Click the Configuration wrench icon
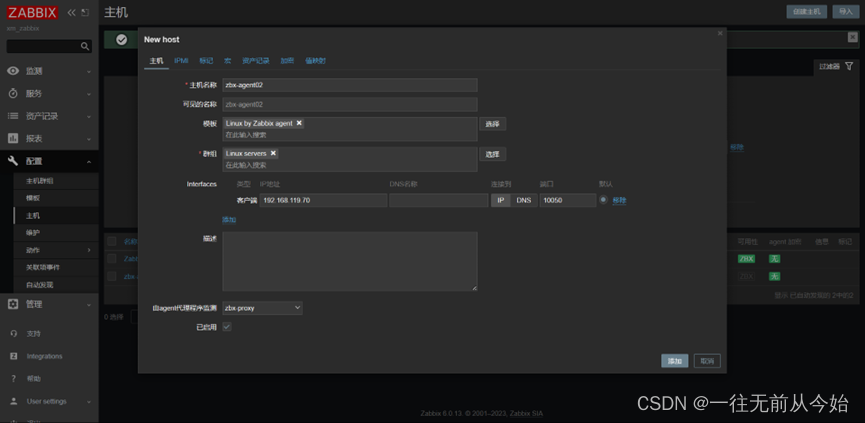 13,161
